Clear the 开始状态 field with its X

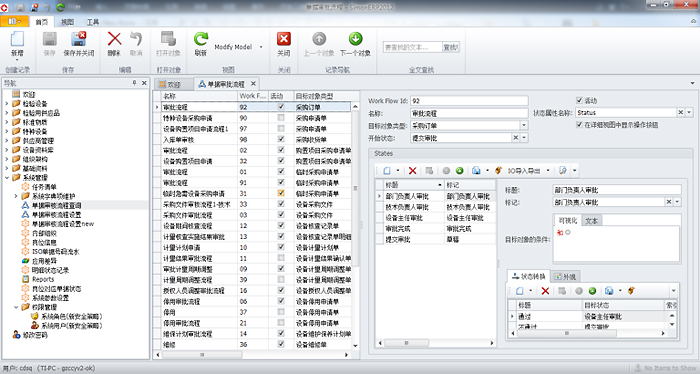coord(516,138)
